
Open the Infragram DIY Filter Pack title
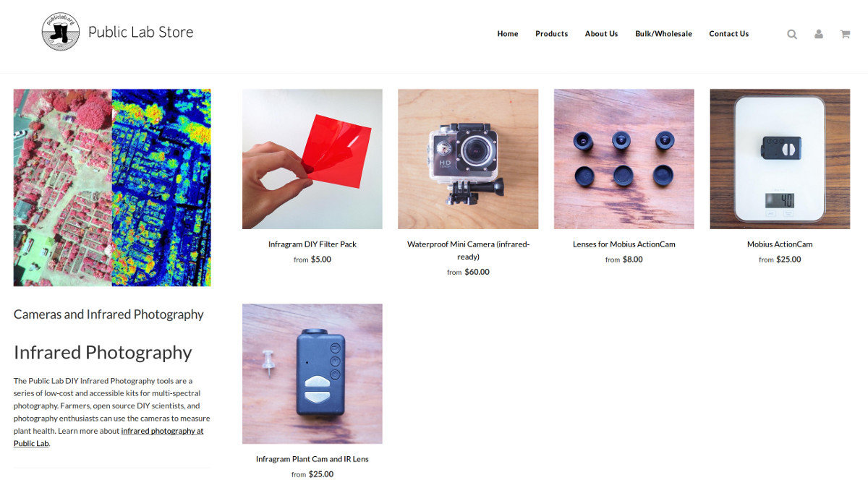pyautogui.click(x=312, y=244)
